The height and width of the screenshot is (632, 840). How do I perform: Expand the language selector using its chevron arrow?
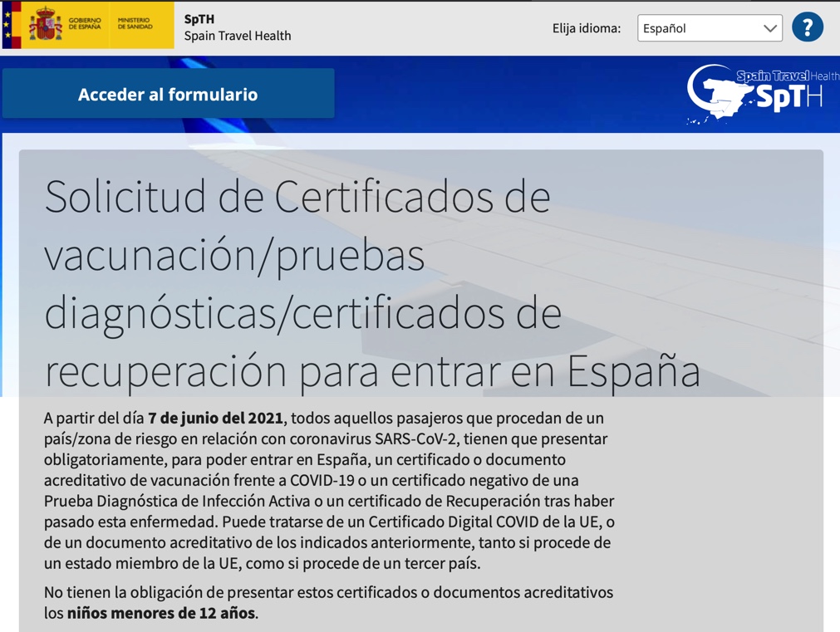click(769, 28)
